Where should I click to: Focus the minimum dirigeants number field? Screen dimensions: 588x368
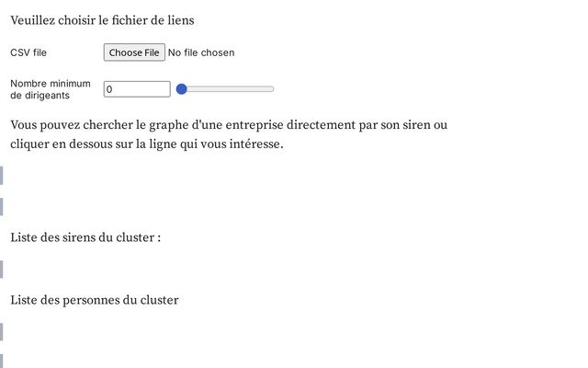(x=137, y=89)
